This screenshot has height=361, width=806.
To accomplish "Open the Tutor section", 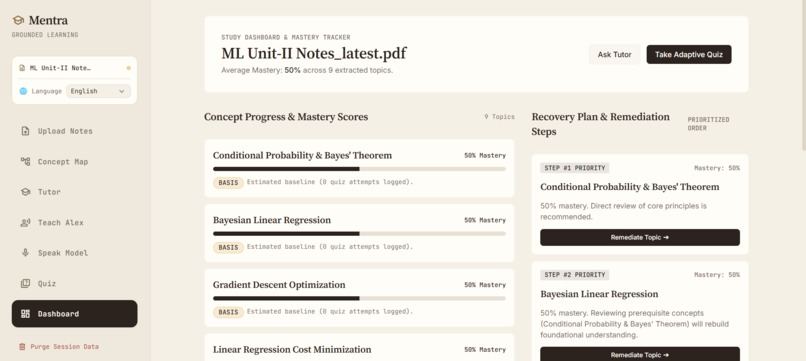I will 75,192.
